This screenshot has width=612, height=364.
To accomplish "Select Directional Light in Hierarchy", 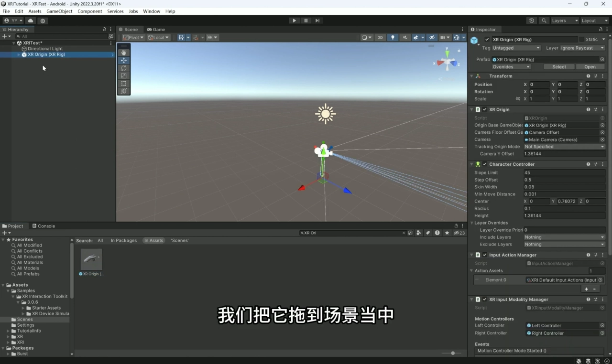I will tap(45, 49).
